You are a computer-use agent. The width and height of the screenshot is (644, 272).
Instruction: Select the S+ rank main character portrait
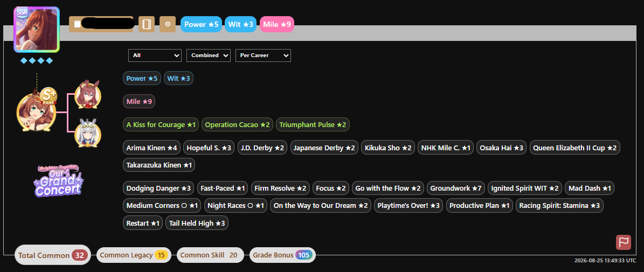click(x=37, y=111)
